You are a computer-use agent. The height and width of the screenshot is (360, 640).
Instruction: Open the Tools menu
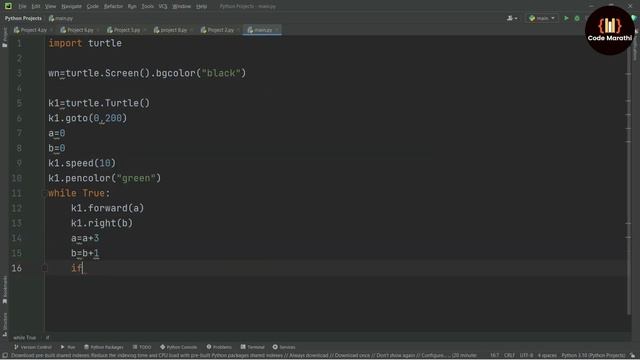tap(147, 7)
